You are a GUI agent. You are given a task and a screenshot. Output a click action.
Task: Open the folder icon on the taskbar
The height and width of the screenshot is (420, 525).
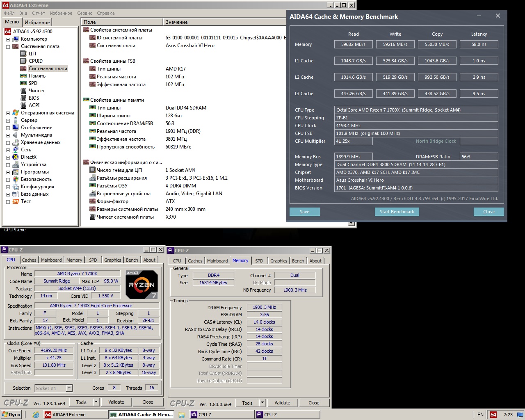point(182,415)
